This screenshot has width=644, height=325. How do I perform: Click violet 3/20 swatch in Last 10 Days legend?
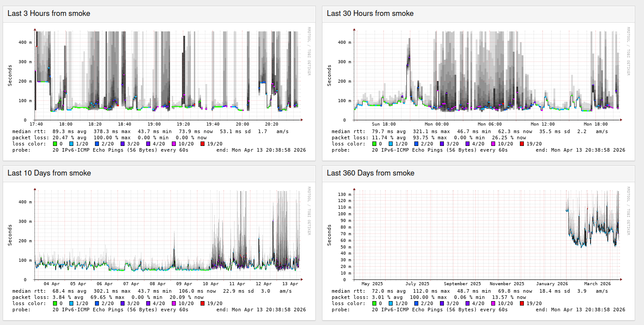coord(124,303)
